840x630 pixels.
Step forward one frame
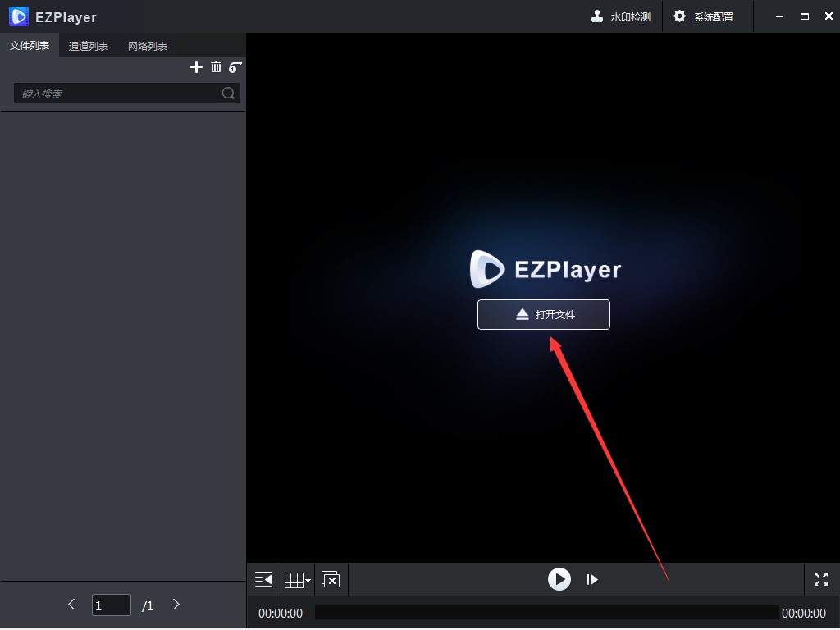click(592, 579)
